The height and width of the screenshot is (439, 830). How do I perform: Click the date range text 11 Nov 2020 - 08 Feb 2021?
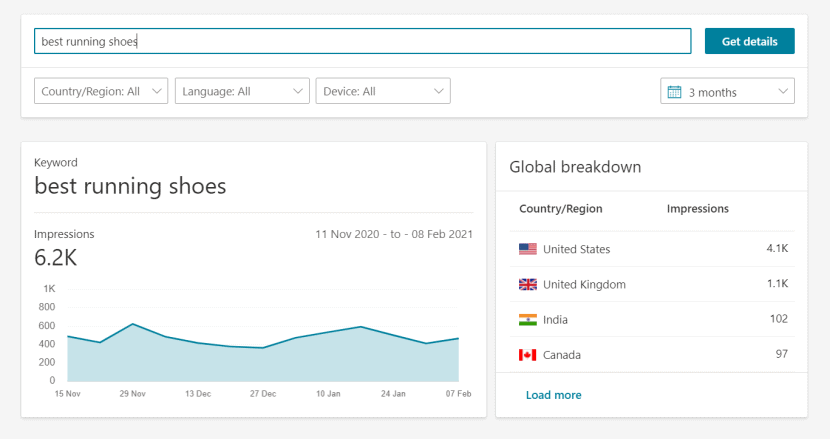tap(394, 234)
